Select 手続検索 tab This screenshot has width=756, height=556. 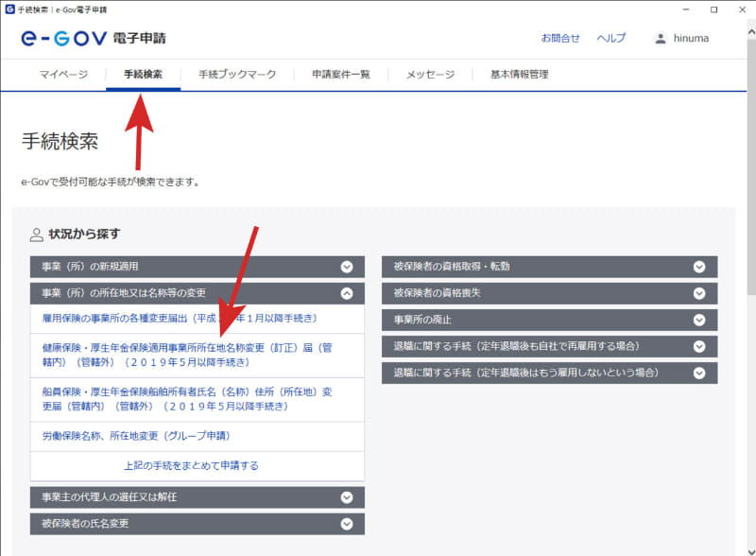click(144, 75)
